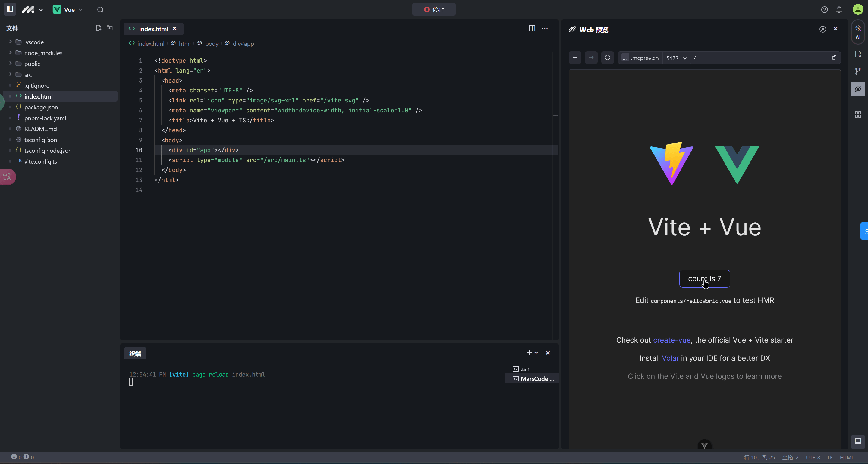Go back in Web preview

pyautogui.click(x=575, y=58)
